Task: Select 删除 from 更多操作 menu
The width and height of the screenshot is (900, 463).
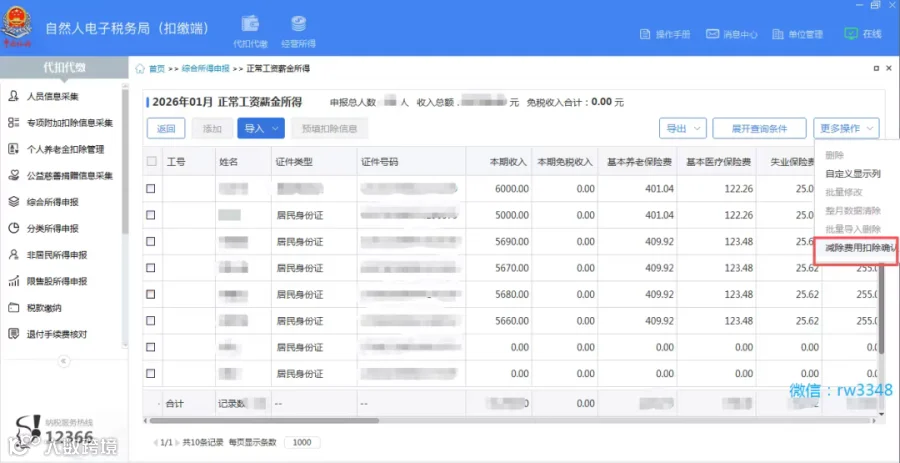Action: 835,155
